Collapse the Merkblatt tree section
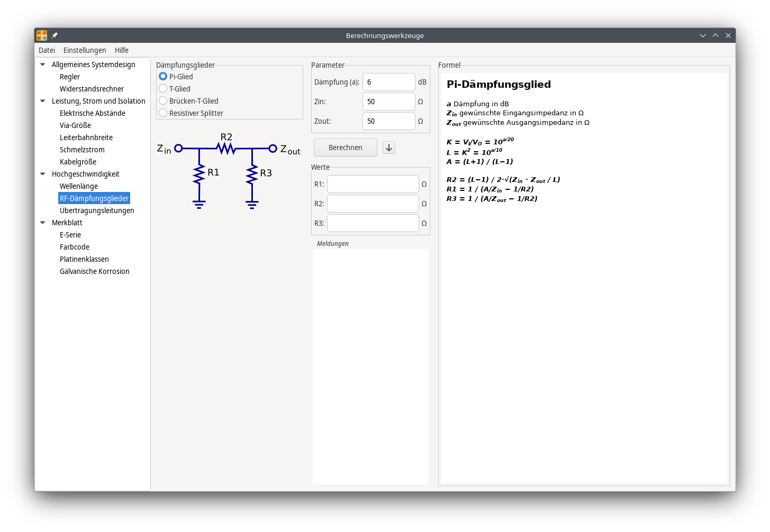This screenshot has width=770, height=532. click(43, 223)
